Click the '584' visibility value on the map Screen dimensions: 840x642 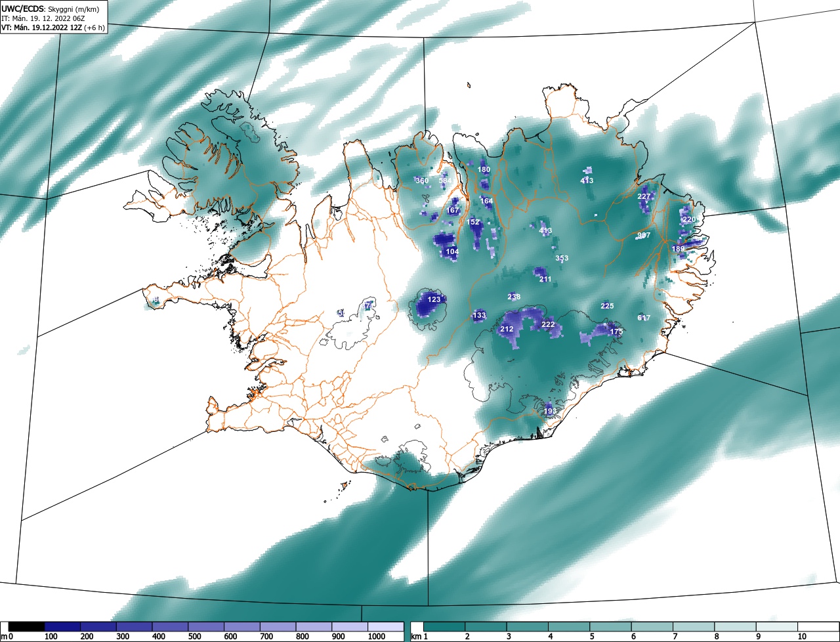point(446,181)
